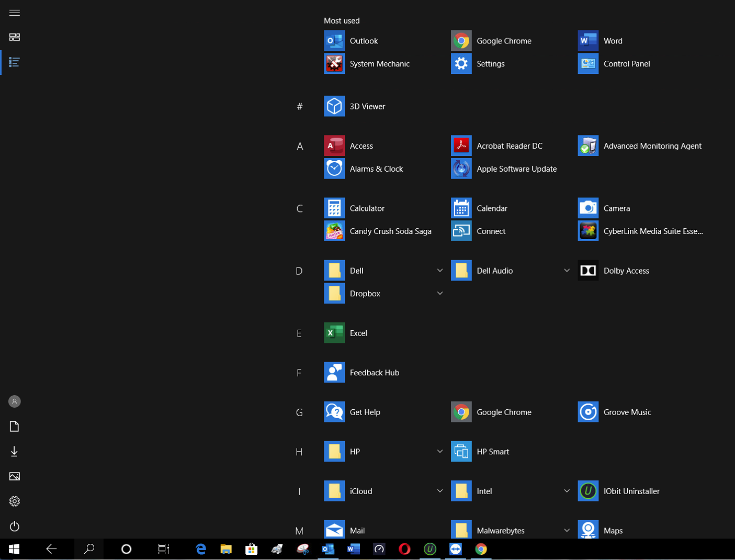Viewport: 735px width, 560px height.
Task: Click taskbar back arrow button
Action: point(51,549)
